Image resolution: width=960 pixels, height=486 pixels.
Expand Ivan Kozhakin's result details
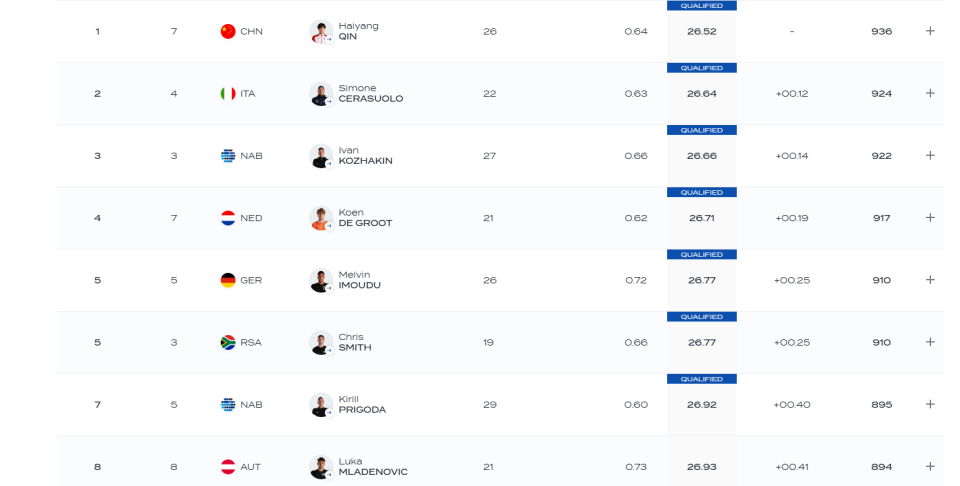click(x=930, y=155)
